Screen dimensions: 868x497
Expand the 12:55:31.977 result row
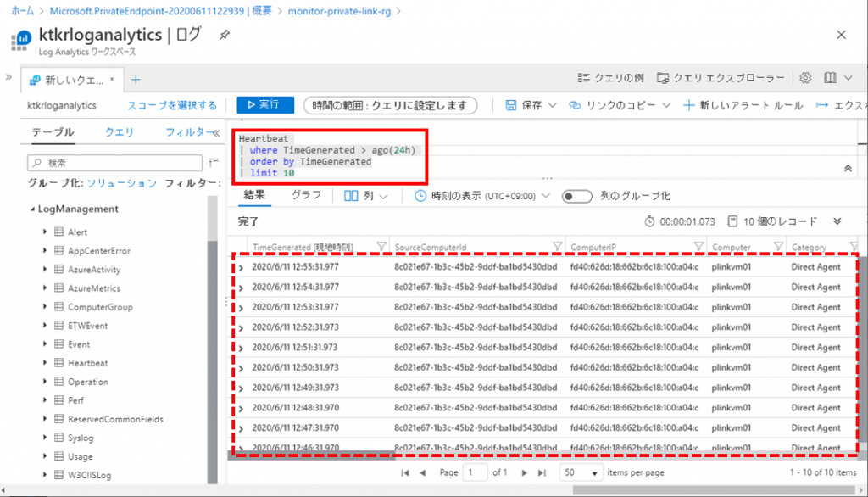pyautogui.click(x=241, y=268)
